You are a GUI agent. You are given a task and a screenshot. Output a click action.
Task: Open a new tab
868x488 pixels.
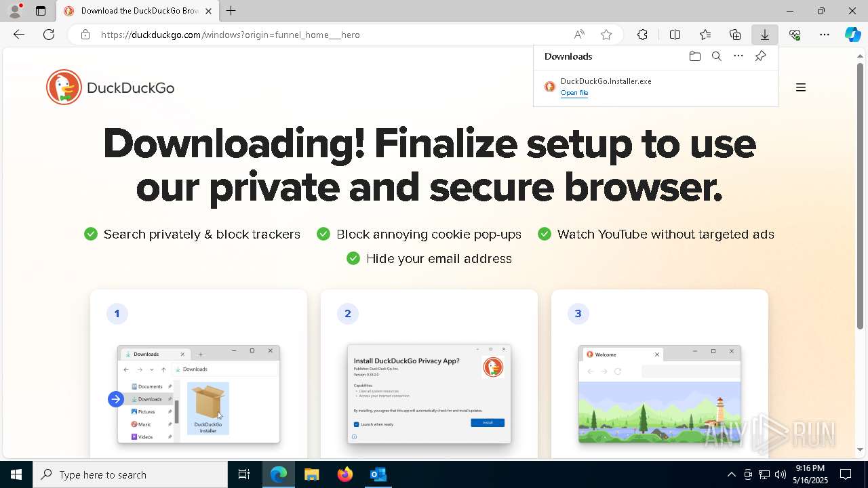point(231,11)
